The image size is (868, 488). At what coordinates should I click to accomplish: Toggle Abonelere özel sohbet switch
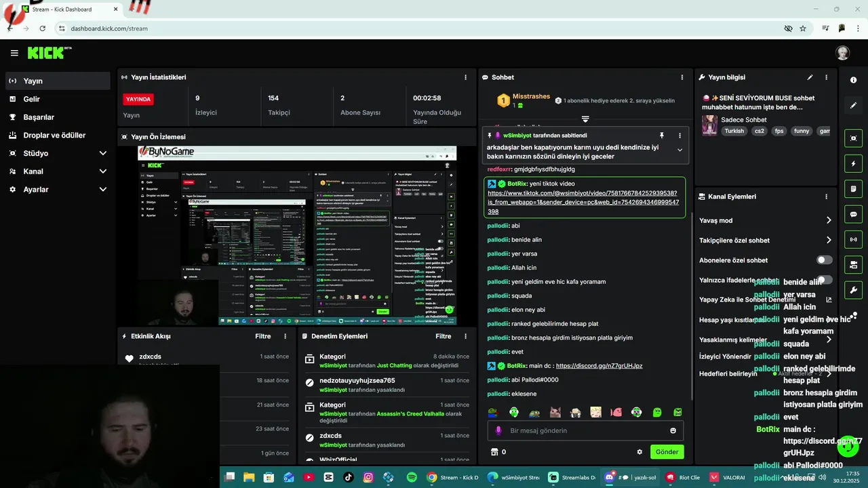[824, 260]
